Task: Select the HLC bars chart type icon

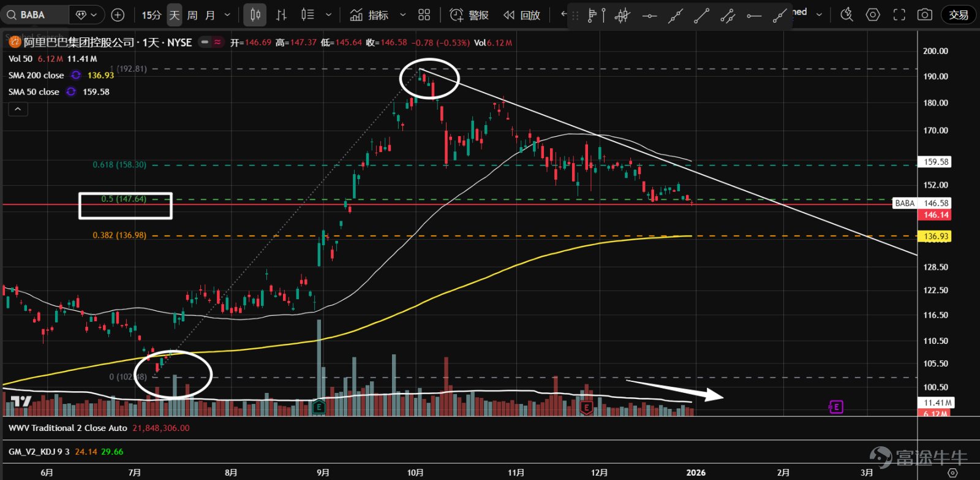Action: pyautogui.click(x=282, y=15)
